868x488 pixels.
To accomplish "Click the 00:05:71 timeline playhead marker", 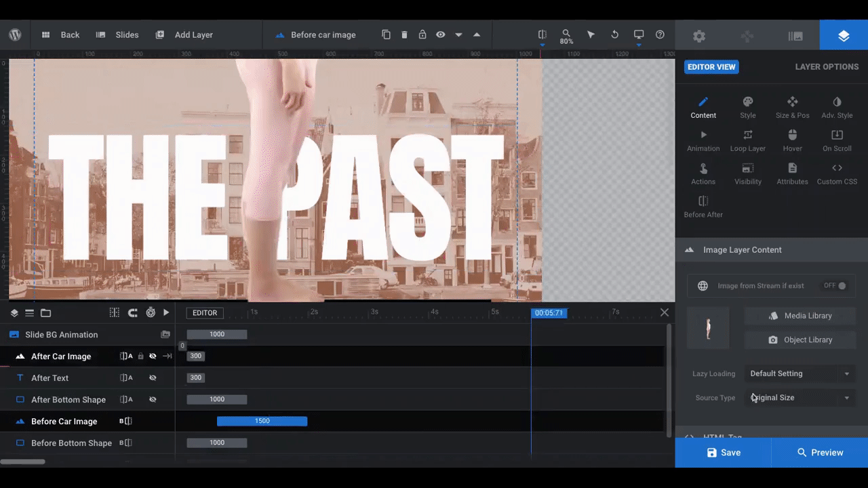I will pyautogui.click(x=549, y=313).
